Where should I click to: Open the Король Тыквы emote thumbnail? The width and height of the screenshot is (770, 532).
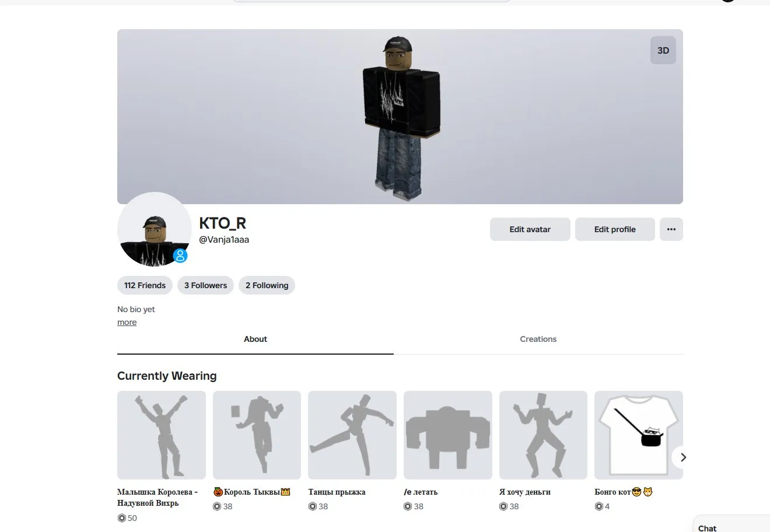click(x=257, y=435)
